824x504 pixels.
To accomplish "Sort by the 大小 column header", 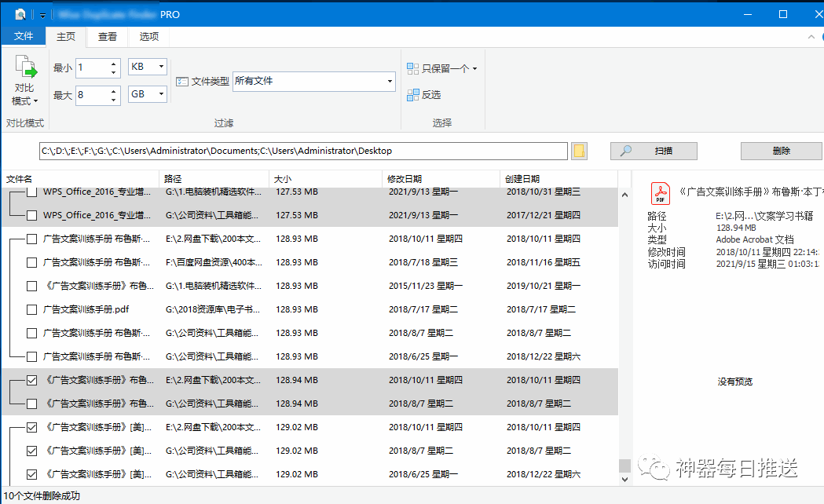I will tap(325, 179).
